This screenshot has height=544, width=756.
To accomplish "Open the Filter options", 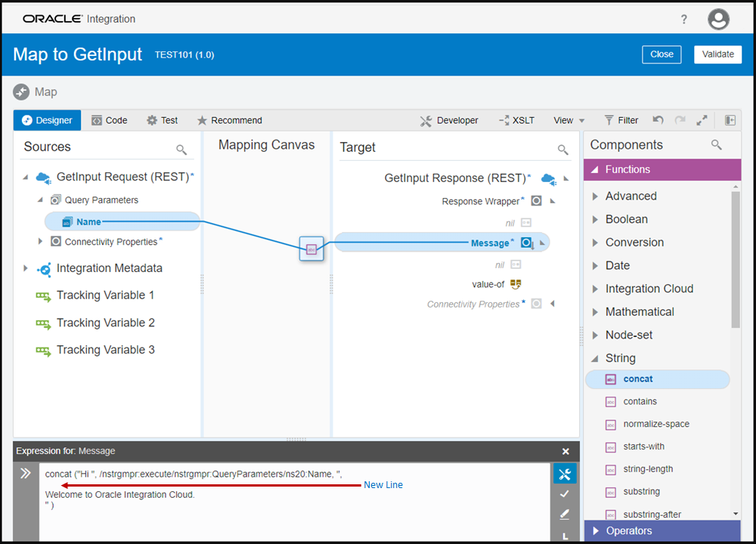I will [x=621, y=120].
